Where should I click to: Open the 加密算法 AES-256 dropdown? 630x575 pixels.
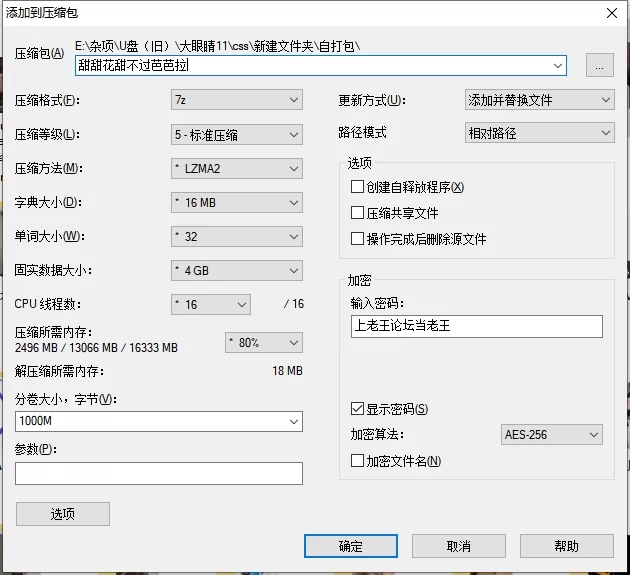(x=552, y=434)
